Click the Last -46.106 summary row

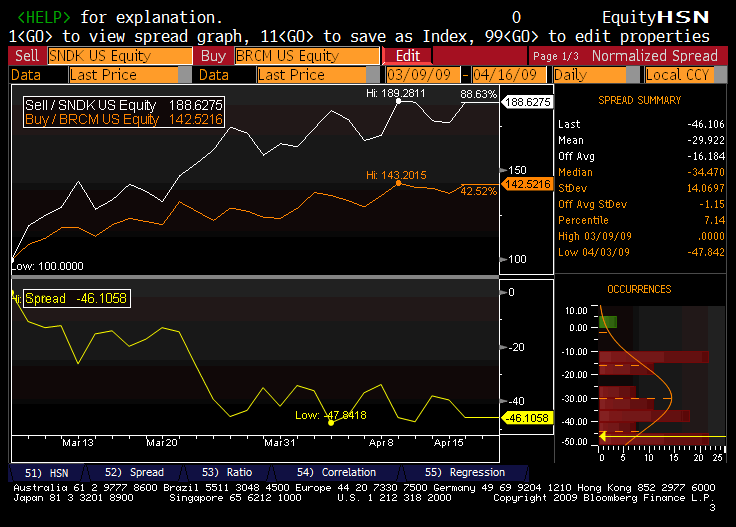click(641, 124)
